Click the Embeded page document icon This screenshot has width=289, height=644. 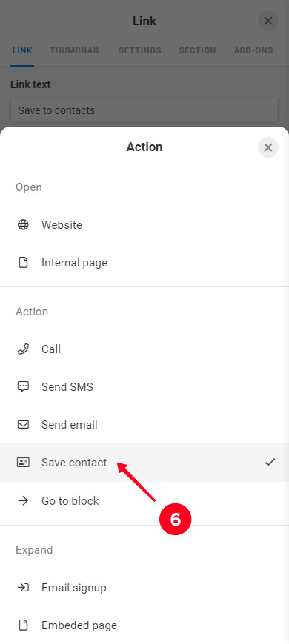click(x=24, y=625)
